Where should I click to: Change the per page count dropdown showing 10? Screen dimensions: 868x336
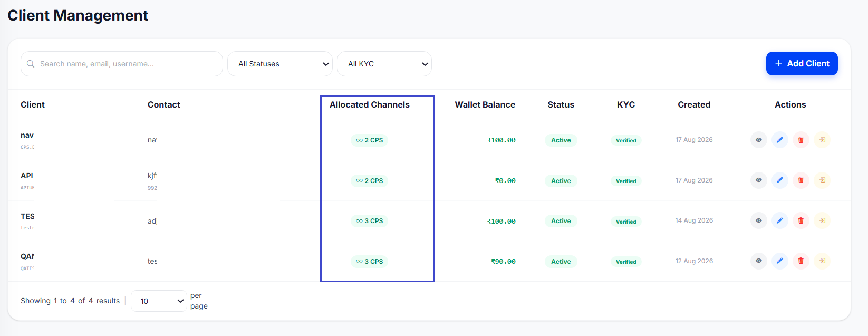tap(159, 301)
